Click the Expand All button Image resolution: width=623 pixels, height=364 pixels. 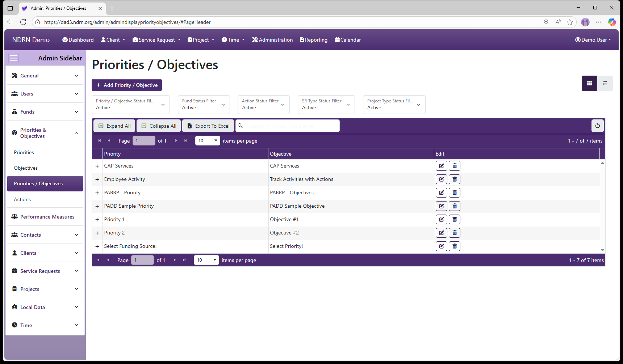114,126
